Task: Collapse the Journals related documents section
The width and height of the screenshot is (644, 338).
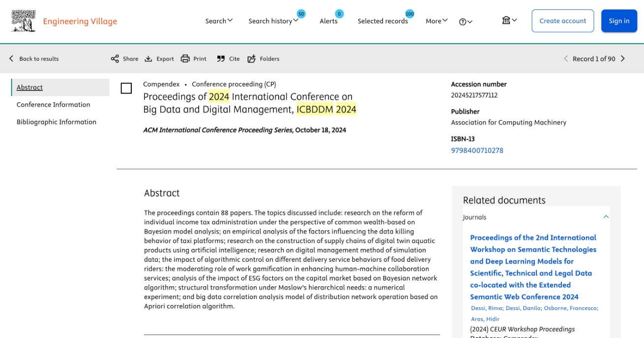Action: pyautogui.click(x=606, y=216)
